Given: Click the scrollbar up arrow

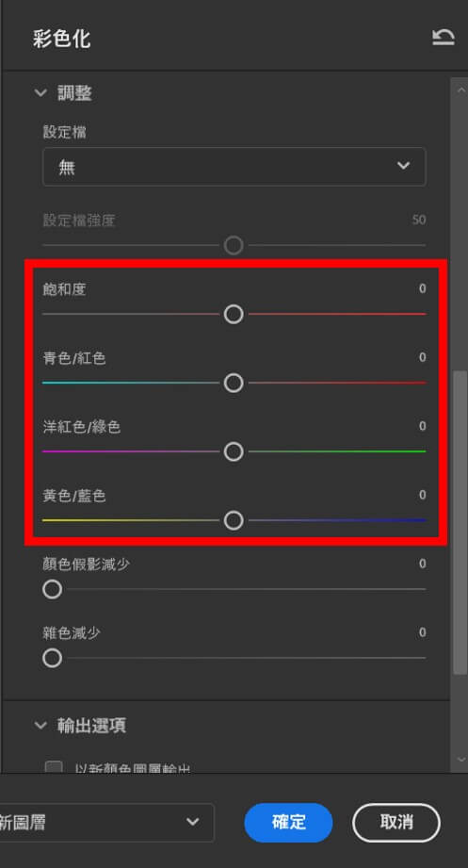Looking at the screenshot, I should tap(460, 90).
